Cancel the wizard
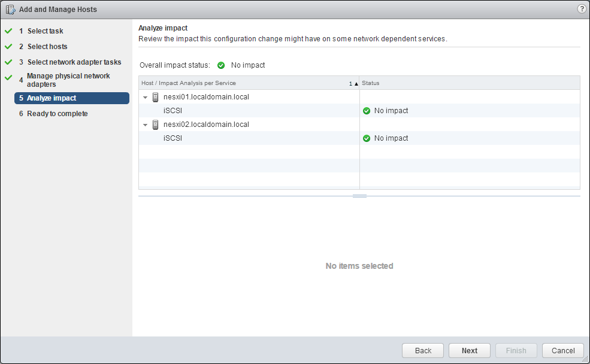Image resolution: width=590 pixels, height=364 pixels. point(562,351)
